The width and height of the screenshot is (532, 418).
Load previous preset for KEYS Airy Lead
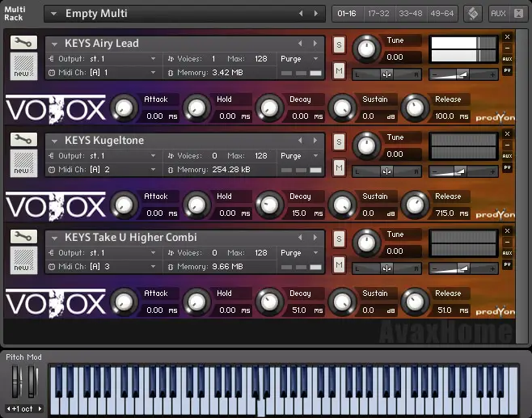tap(300, 44)
